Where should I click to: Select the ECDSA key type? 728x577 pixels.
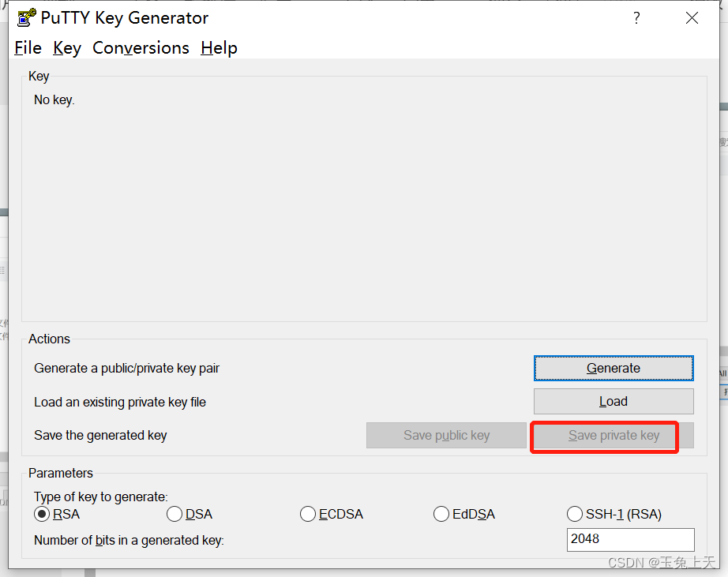pos(308,514)
